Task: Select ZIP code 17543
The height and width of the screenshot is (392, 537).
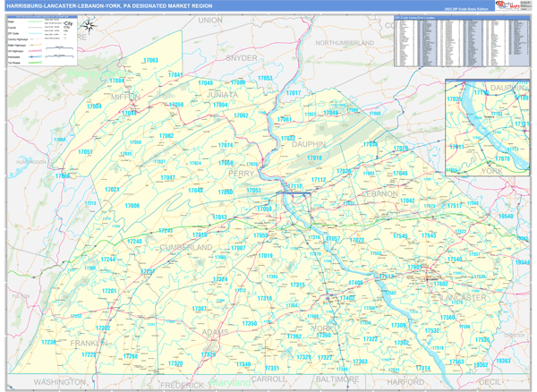Action: [429, 235]
